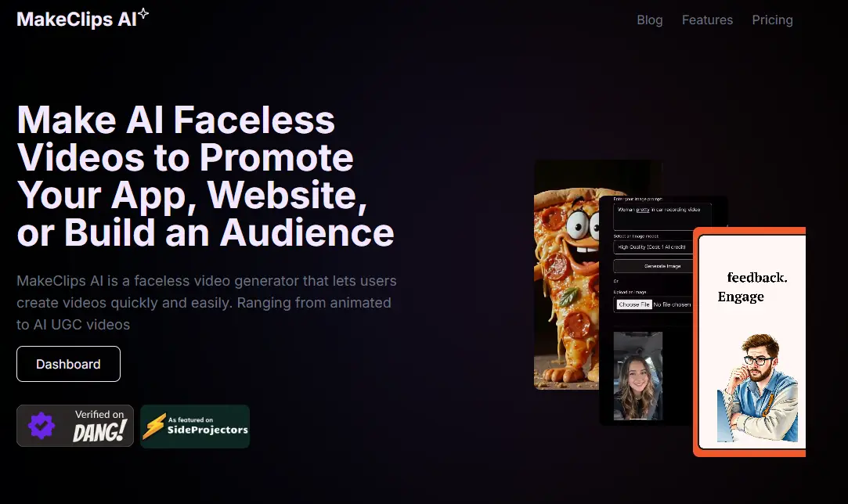Select the woman in car photo thumbnail
This screenshot has width=848, height=504.
(638, 376)
